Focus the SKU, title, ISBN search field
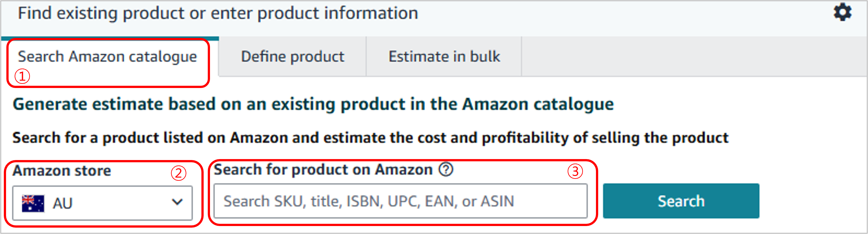 (401, 201)
